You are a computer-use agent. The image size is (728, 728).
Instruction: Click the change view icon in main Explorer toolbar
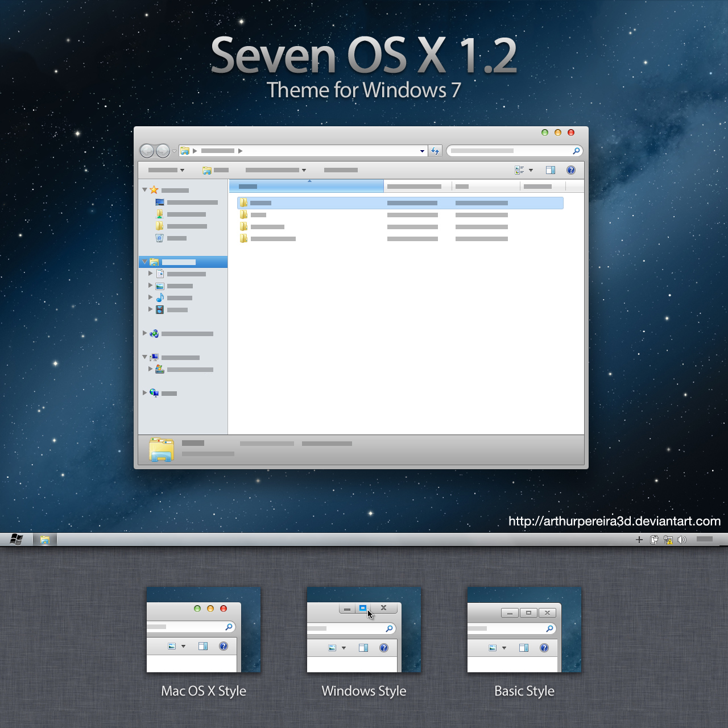(x=519, y=170)
